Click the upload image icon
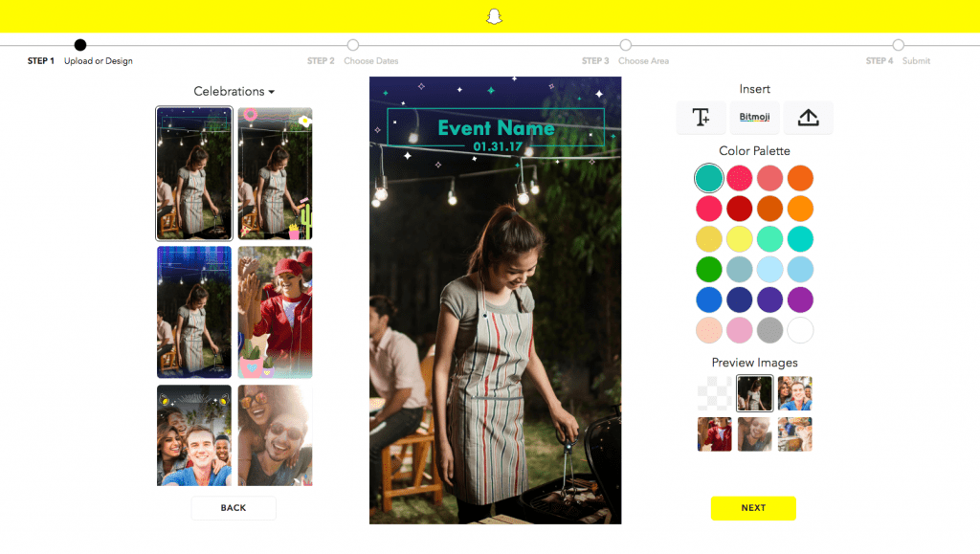Viewport: 980px width, 554px height. pyautogui.click(x=807, y=118)
